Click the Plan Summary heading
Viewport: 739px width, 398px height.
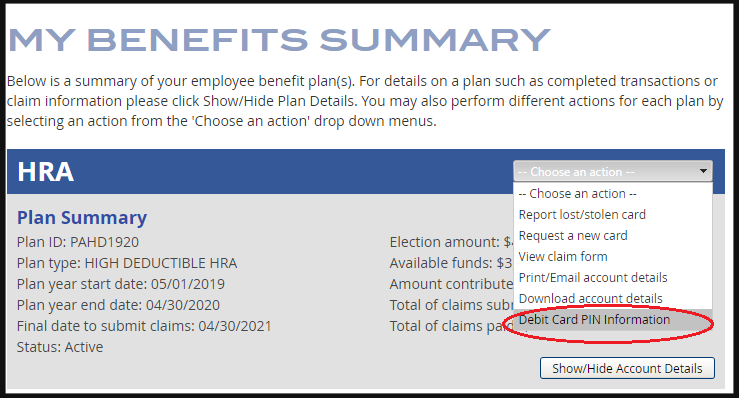(x=82, y=217)
